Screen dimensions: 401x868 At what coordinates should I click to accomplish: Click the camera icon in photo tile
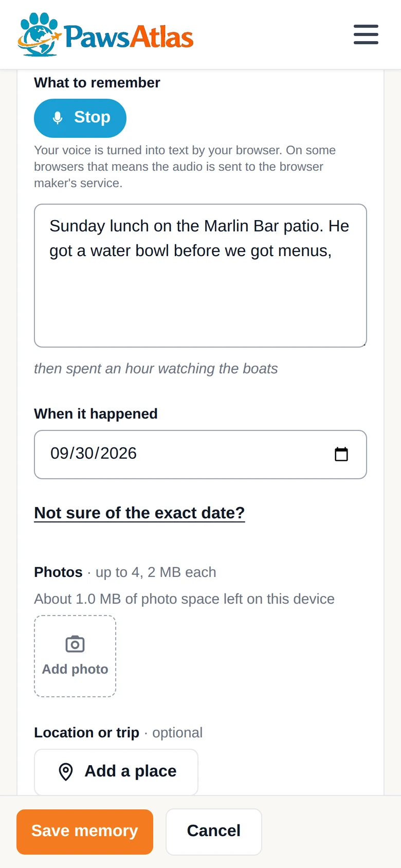pyautogui.click(x=75, y=644)
